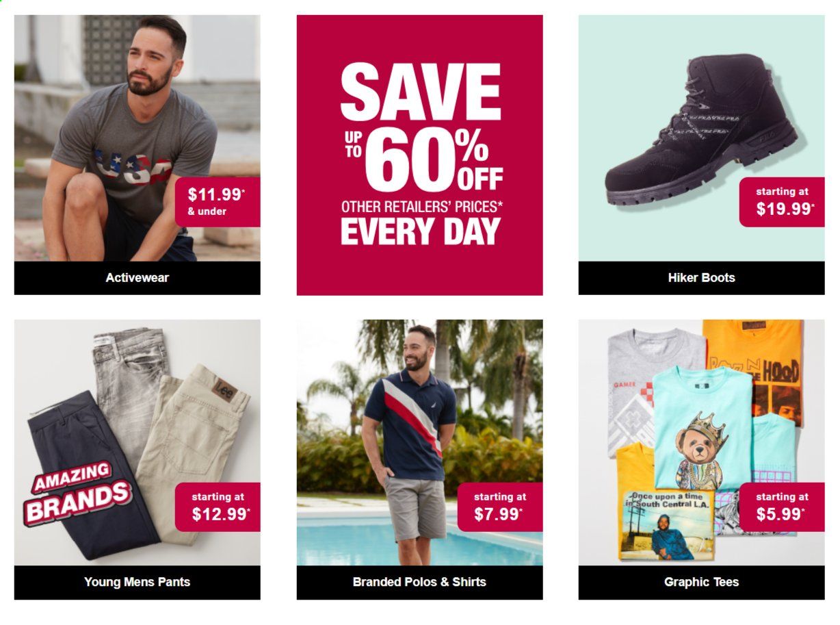Open the Save up to 60% off banner
The width and height of the screenshot is (840, 625).
(x=419, y=155)
